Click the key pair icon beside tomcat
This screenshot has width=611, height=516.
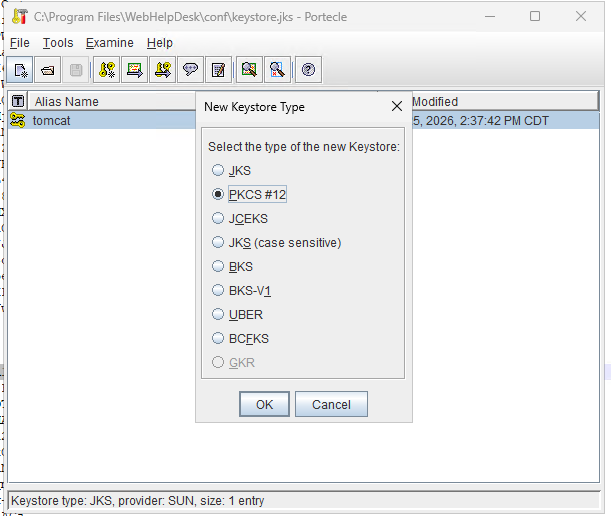18,120
